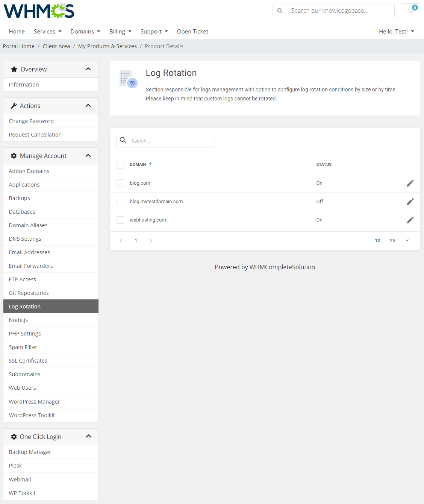The width and height of the screenshot is (424, 504).
Task: Select WordPress Manager from sidebar
Action: (x=35, y=402)
